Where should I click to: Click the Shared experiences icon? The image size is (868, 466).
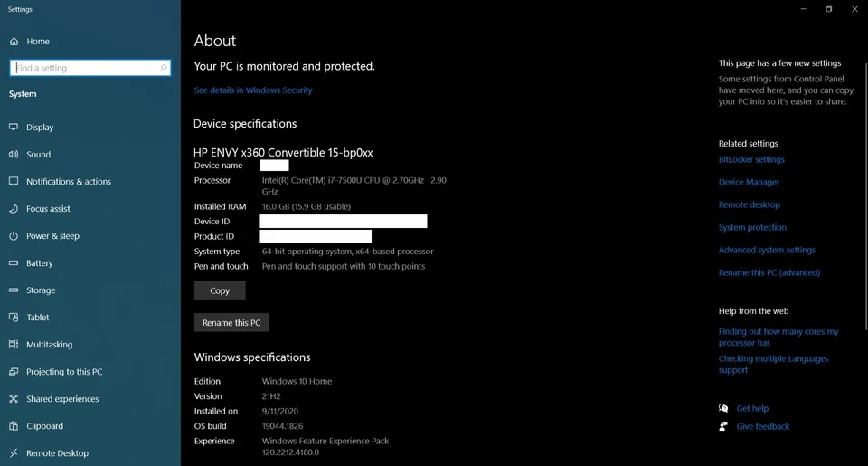click(14, 398)
